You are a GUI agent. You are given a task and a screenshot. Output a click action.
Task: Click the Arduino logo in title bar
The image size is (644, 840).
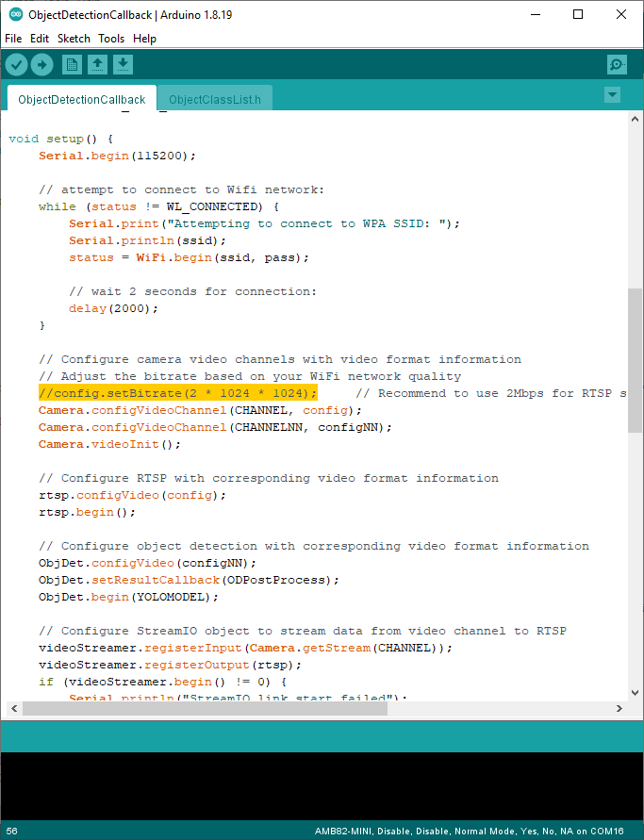coord(14,15)
